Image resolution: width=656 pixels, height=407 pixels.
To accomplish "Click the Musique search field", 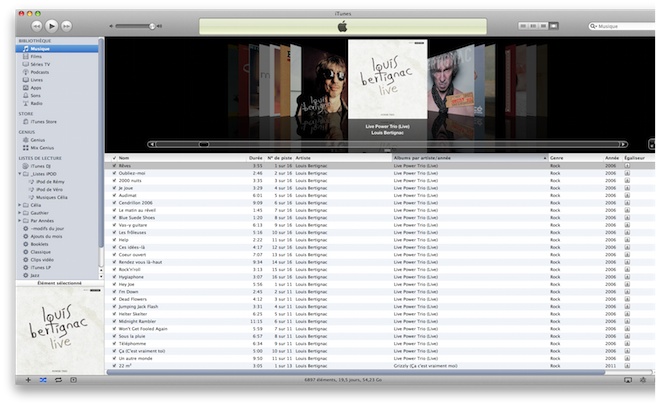I will [622, 26].
